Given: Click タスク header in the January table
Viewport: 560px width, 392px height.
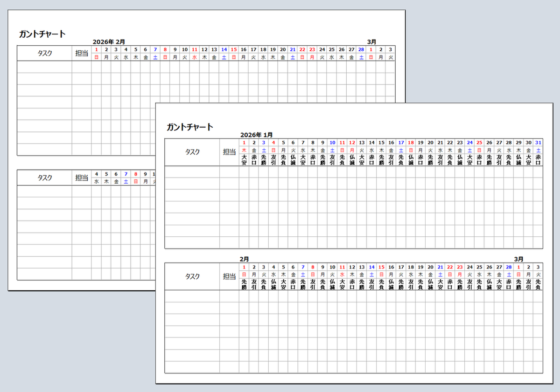Looking at the screenshot, I should (x=192, y=152).
